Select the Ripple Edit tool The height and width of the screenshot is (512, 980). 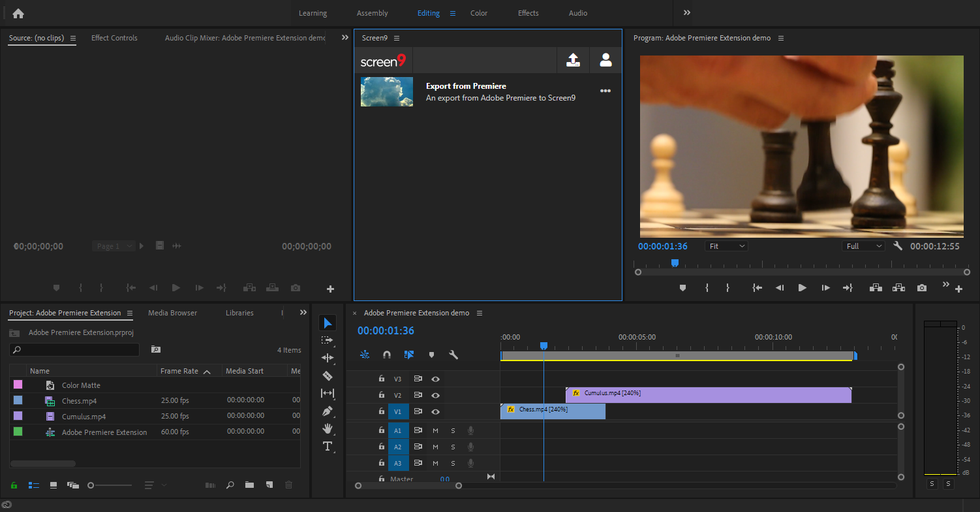(x=328, y=358)
